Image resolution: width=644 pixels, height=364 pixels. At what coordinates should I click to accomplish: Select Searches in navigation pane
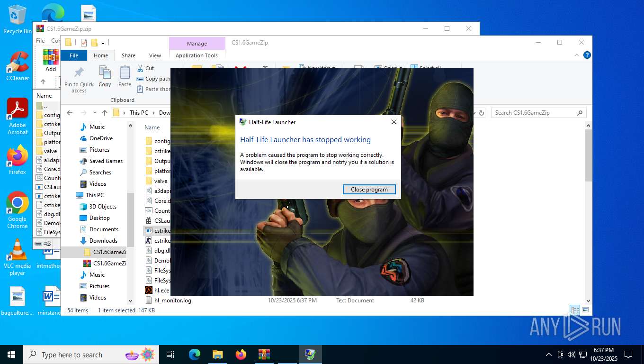click(100, 173)
